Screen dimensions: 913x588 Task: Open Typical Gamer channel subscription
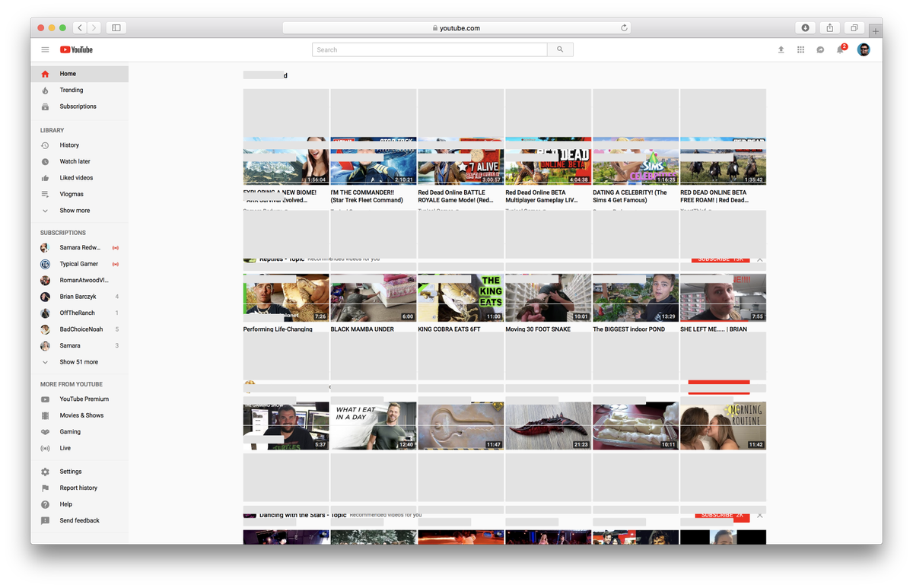tap(79, 264)
